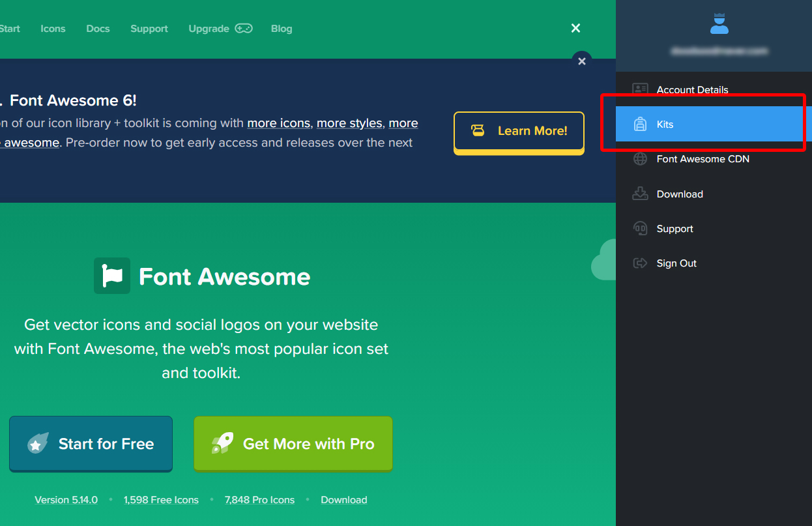Open the Version 5.14.0 link

pyautogui.click(x=66, y=500)
